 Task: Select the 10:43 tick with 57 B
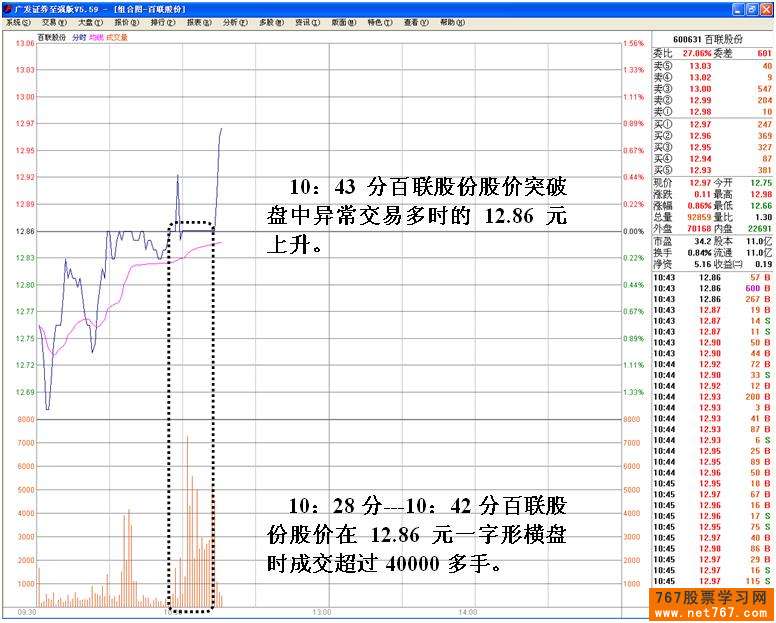point(713,277)
